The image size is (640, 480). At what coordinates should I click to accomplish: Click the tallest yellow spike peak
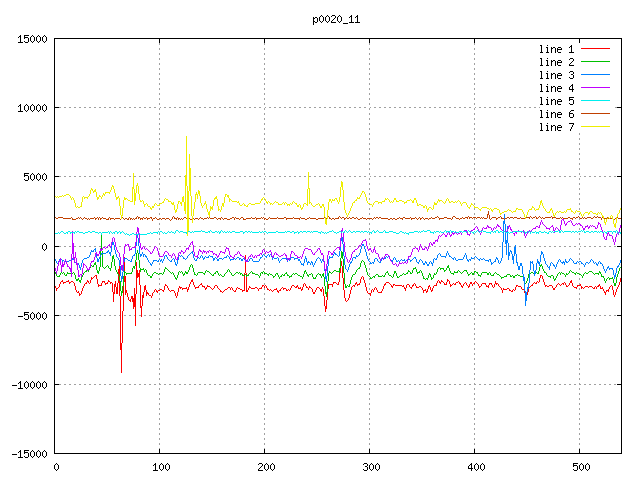click(186, 137)
